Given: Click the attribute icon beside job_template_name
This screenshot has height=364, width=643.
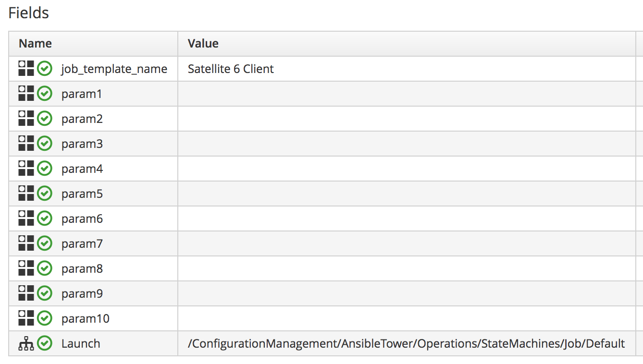Looking at the screenshot, I should (26, 69).
